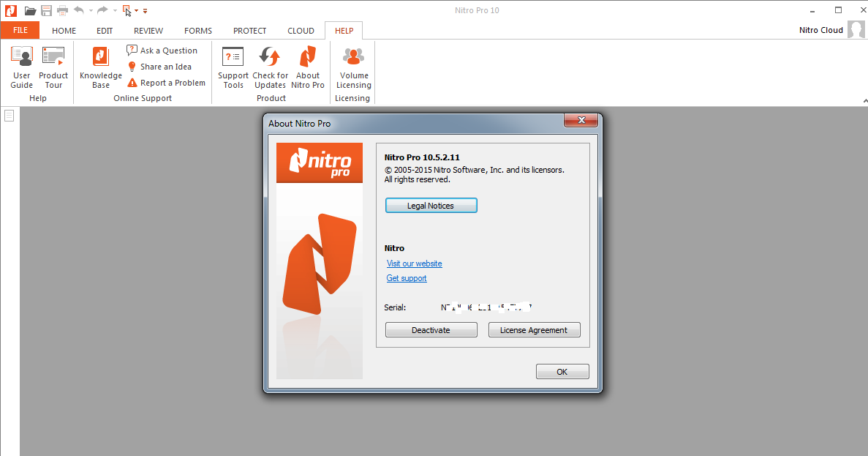Follow the Visit our website link
868x456 pixels.
[x=415, y=263]
